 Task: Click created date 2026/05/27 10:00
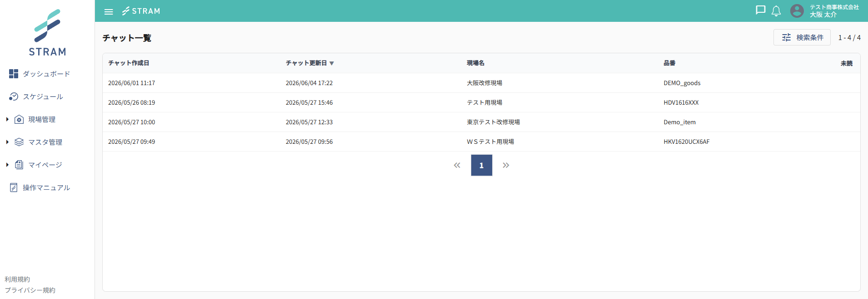pyautogui.click(x=131, y=122)
